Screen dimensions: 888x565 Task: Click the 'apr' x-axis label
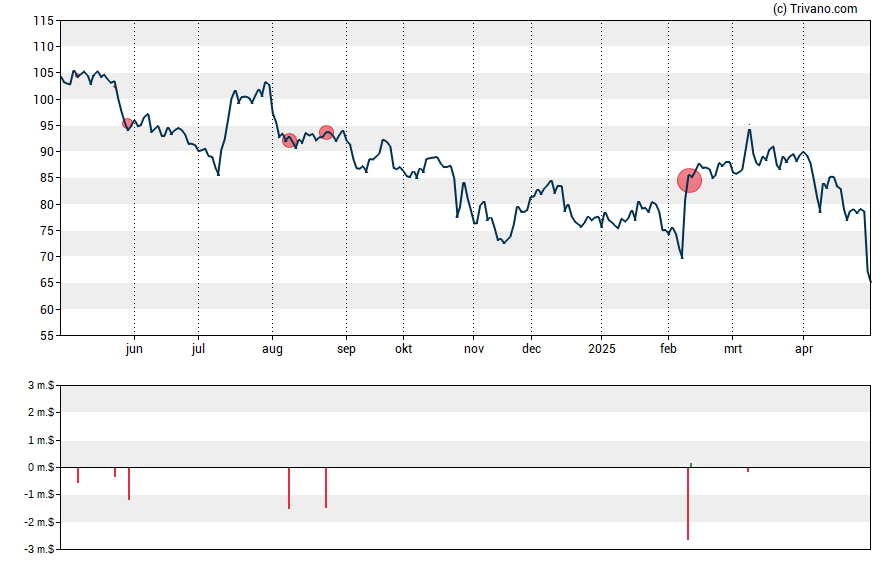point(804,349)
